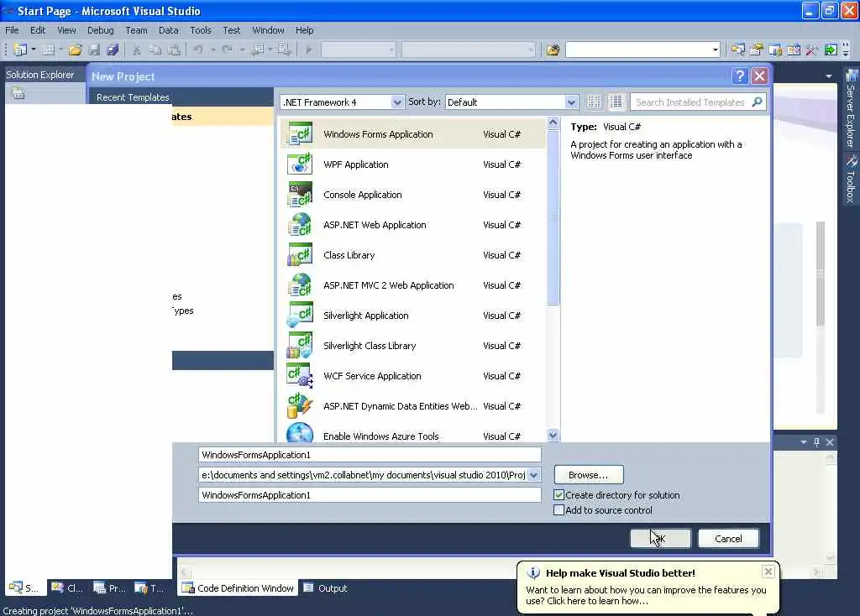Screen dimensions: 860x616
Task: Click template list scroll up arrow
Action: tap(553, 123)
